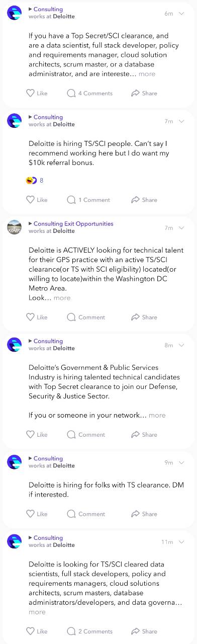This screenshot has height=644, width=197.
Task: Comment on the Washington DC Metro Area post
Action: click(x=86, y=317)
